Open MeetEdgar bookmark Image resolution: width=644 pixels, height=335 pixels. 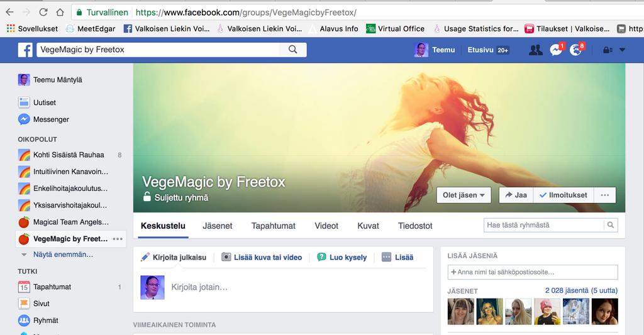pyautogui.click(x=91, y=29)
